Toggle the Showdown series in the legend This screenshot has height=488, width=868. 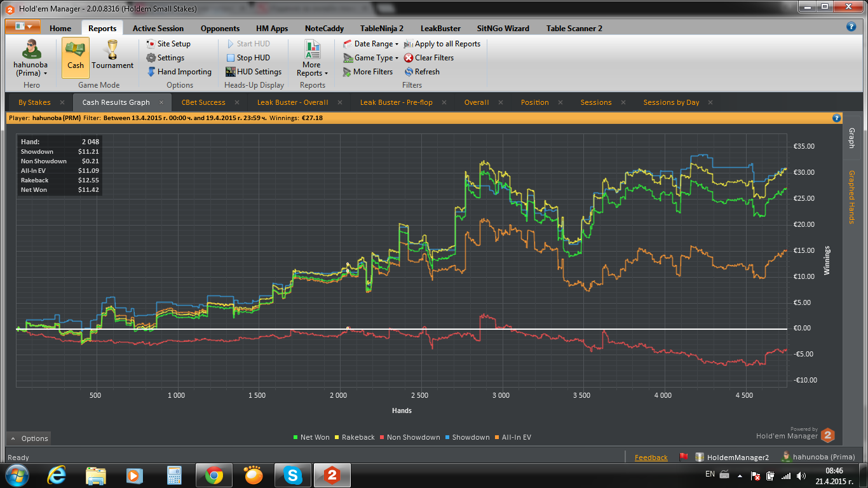[x=467, y=437]
